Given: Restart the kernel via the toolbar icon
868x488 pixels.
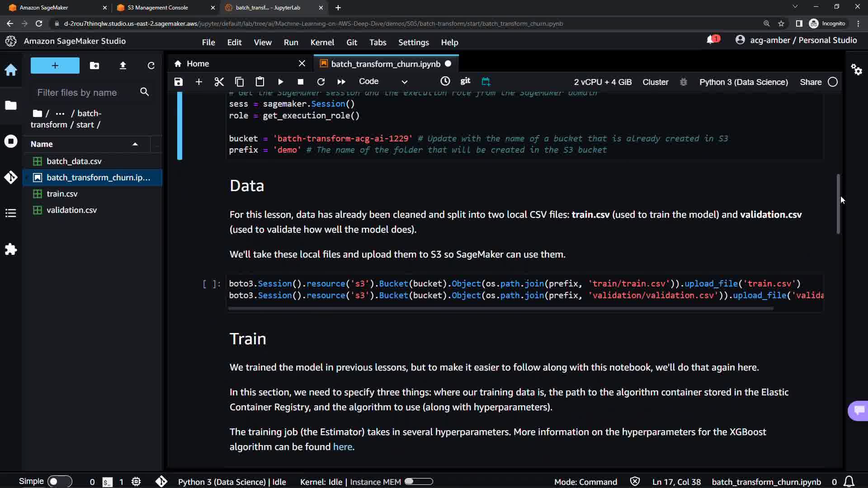Looking at the screenshot, I should coord(321,82).
